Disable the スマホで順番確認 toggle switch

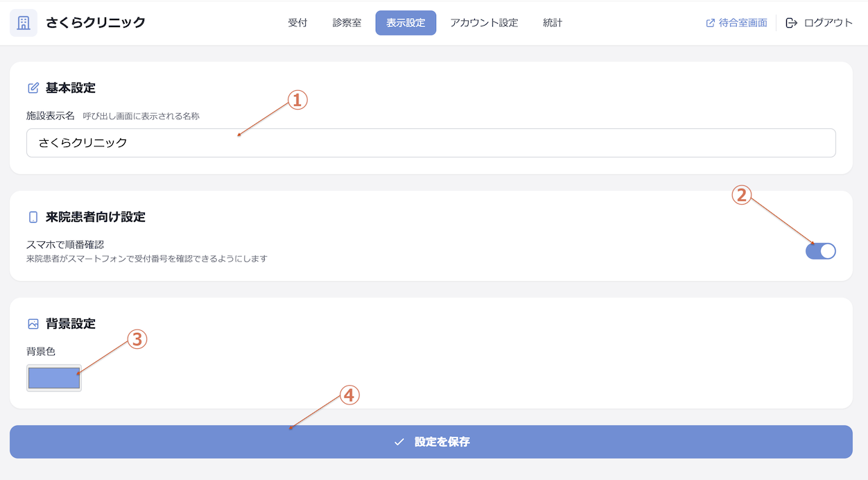821,251
